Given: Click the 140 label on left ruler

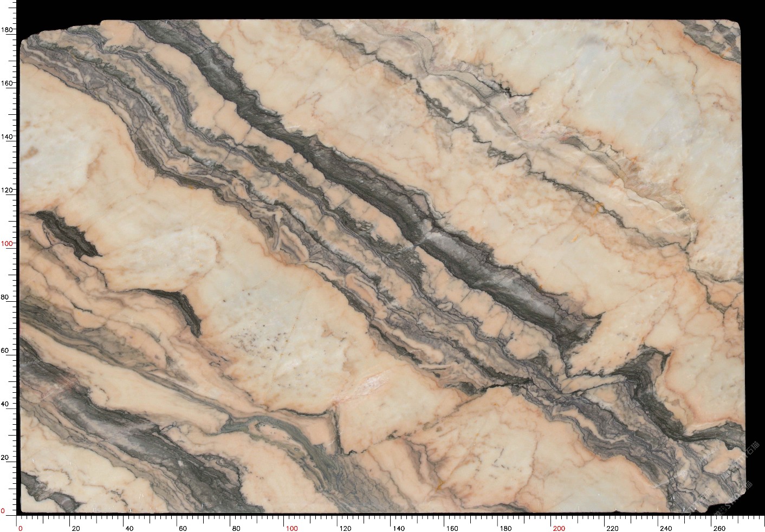Looking at the screenshot, I should coord(7,137).
